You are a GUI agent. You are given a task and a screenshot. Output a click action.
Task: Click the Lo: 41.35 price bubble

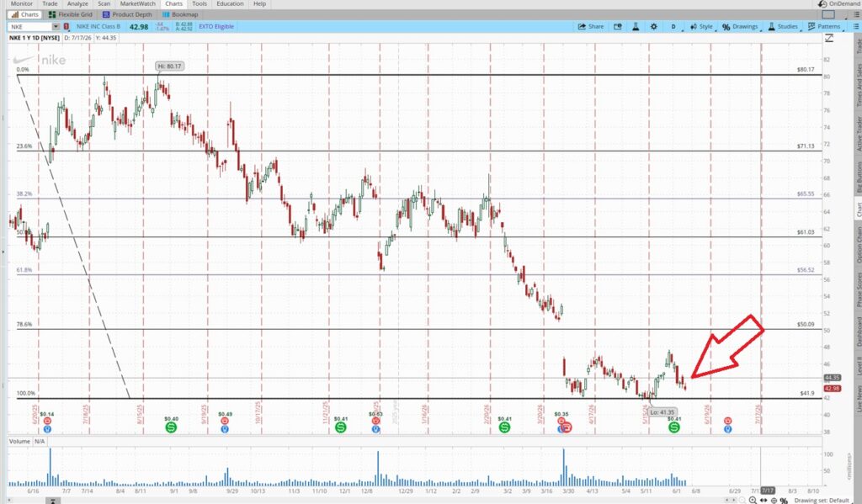[662, 412]
